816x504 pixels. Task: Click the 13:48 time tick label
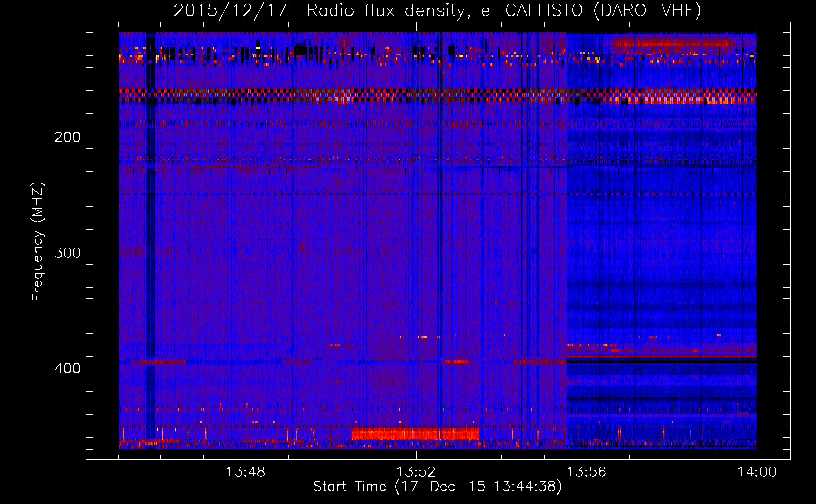click(246, 472)
